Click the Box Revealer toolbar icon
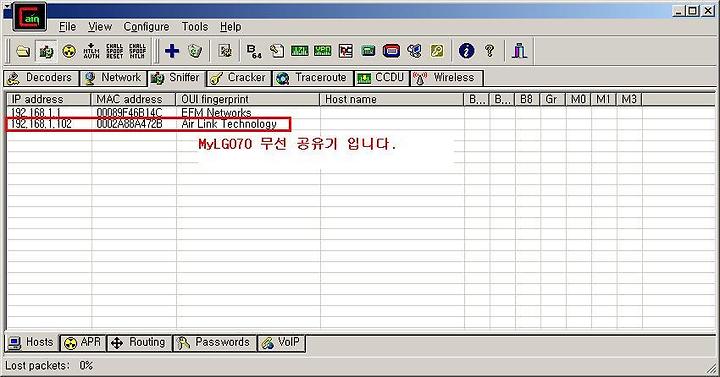 [x=346, y=51]
